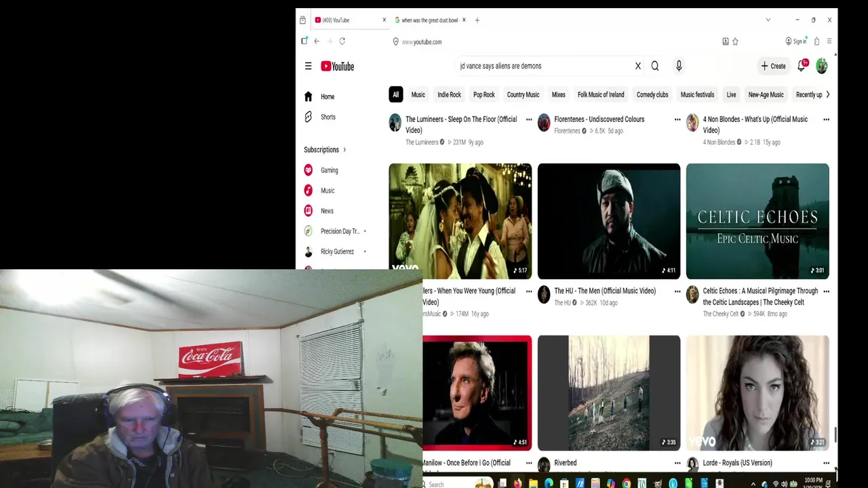
Task: Open more options for The Lumineers video
Action: click(529, 120)
